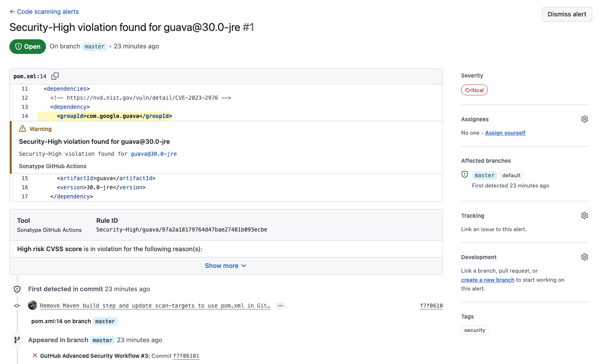Click the warning triangle icon
This screenshot has height=364, width=601.
tap(23, 128)
